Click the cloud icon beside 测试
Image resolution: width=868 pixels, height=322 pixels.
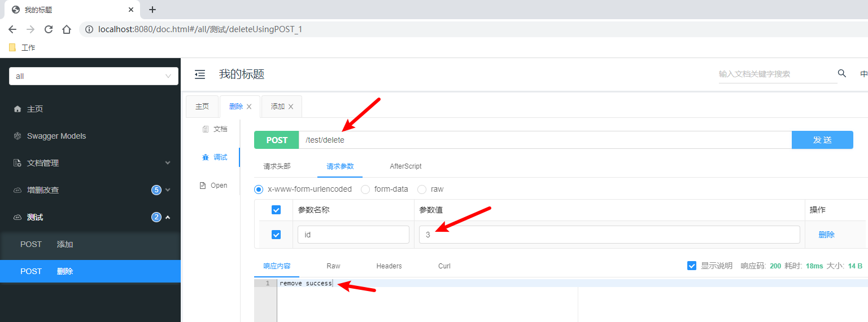pos(18,217)
